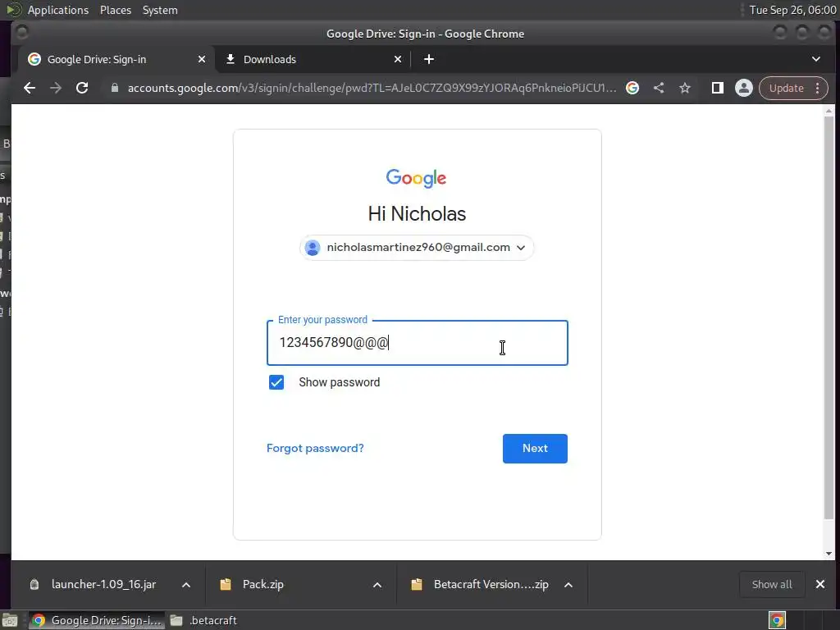
Task: Click the Chrome tray icon in bottom panel
Action: (777, 620)
